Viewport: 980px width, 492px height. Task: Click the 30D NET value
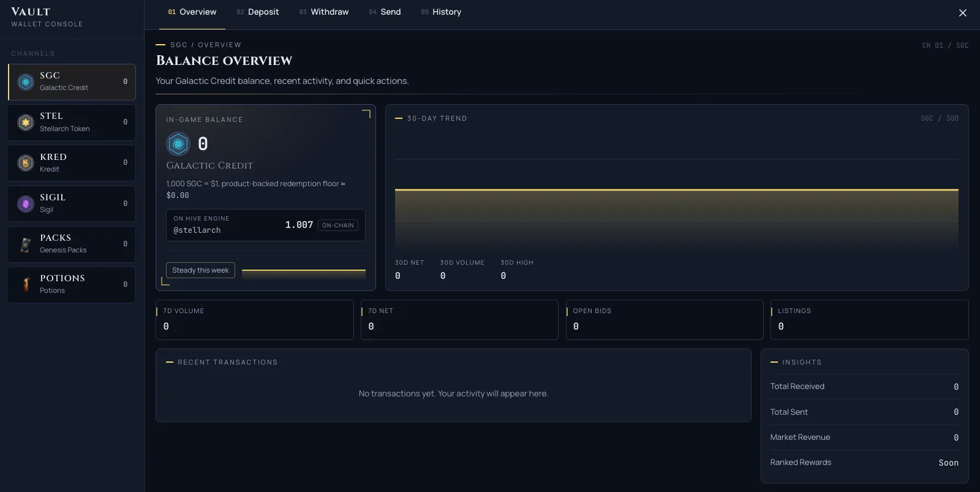(398, 276)
